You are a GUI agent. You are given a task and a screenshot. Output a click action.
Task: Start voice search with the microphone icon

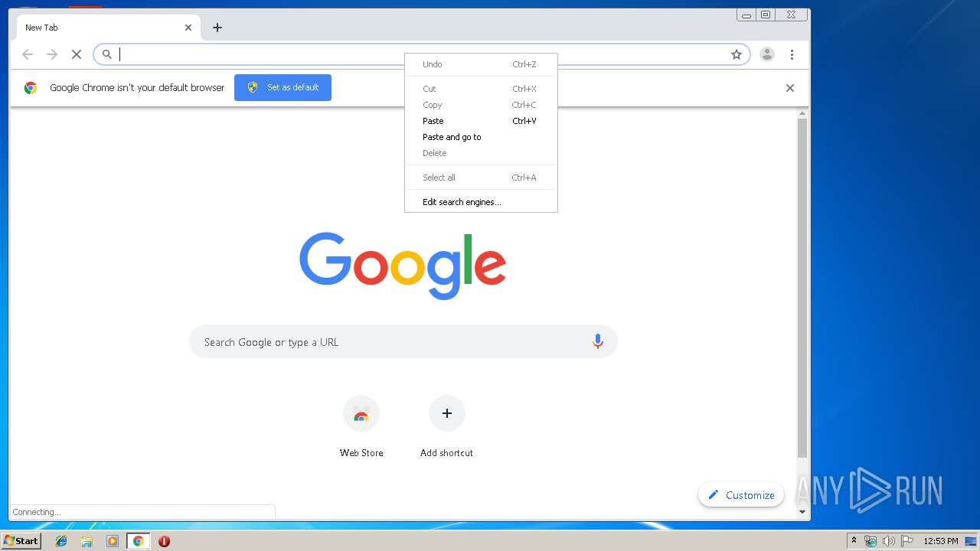tap(598, 342)
